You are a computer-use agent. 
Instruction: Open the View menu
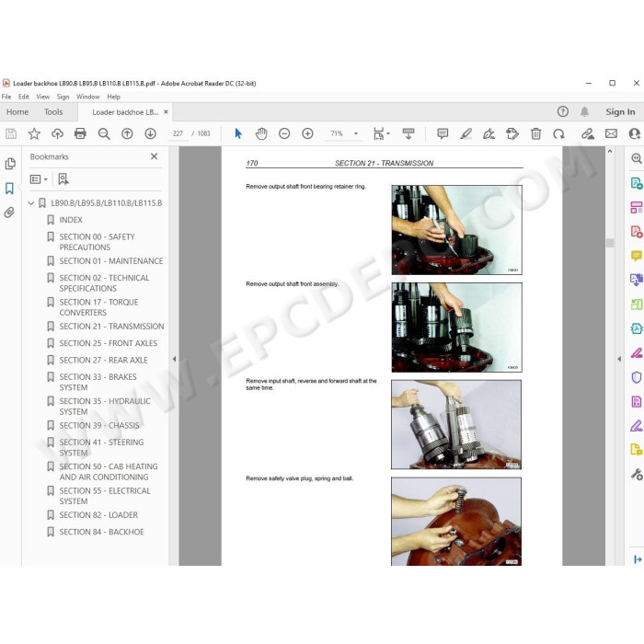(x=42, y=97)
